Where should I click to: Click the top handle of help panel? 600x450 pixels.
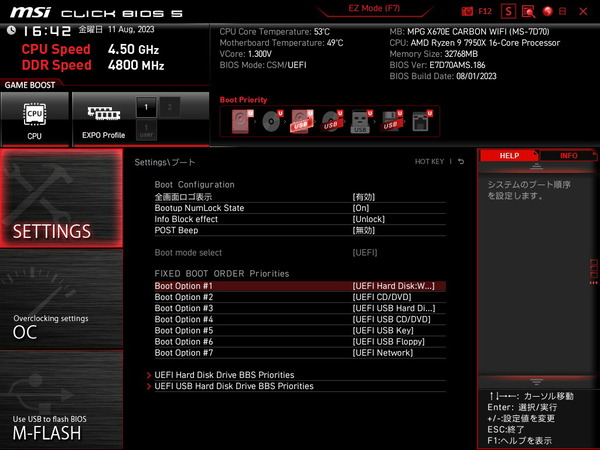point(536,166)
